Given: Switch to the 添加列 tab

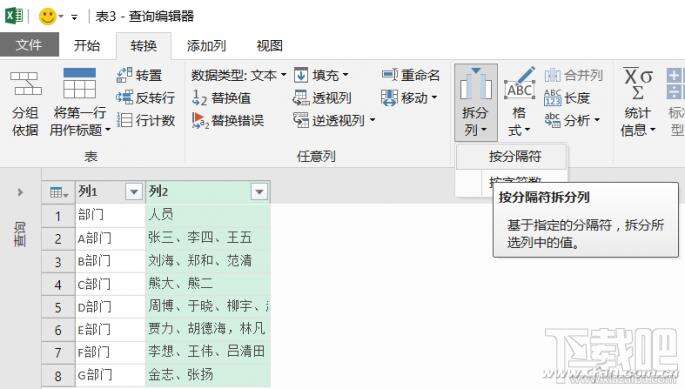Looking at the screenshot, I should click(206, 45).
